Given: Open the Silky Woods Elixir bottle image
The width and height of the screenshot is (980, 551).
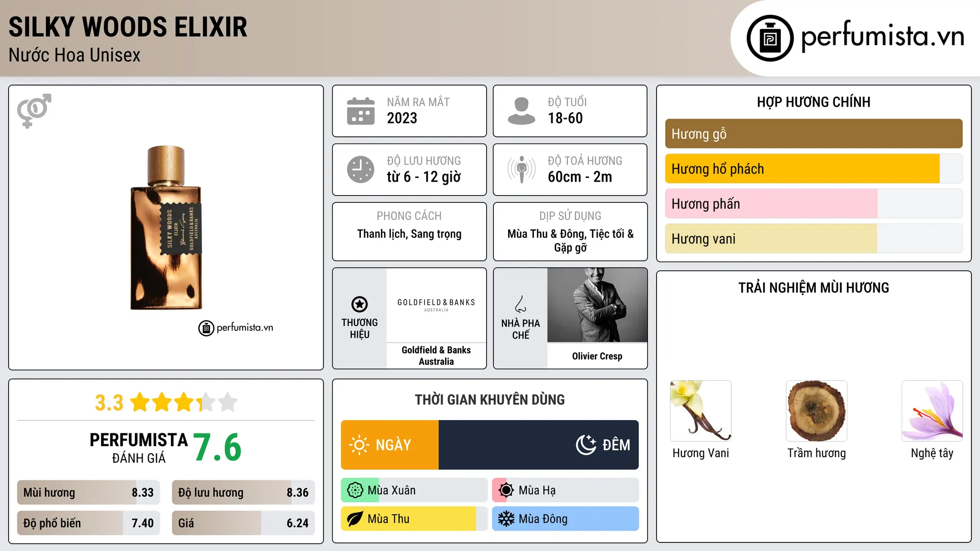Looking at the screenshot, I should coord(166,228).
